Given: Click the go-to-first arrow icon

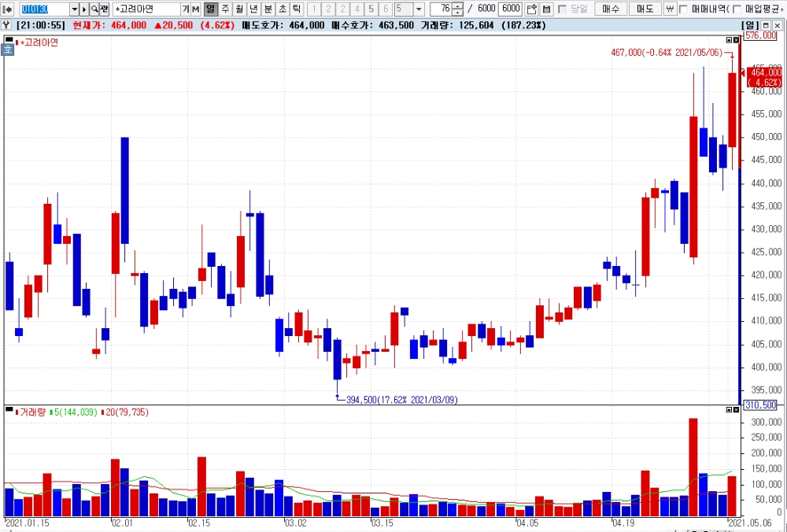Looking at the screenshot, I should point(8,9).
